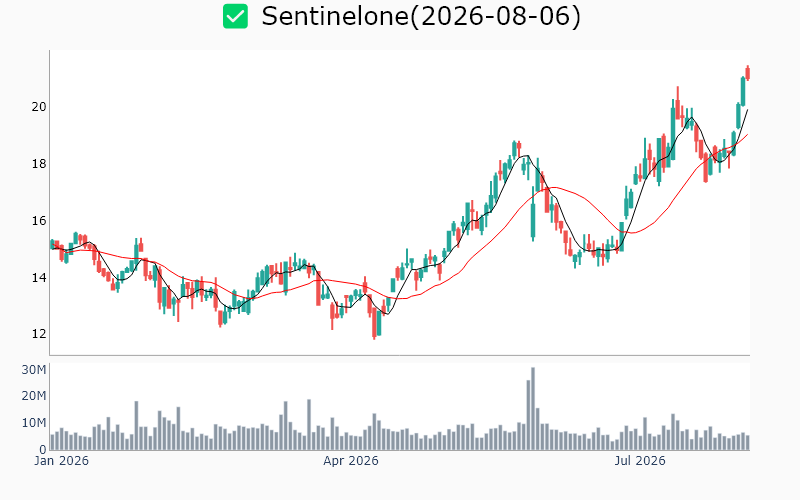Click the Jan 2026 date axis label

pos(61,461)
